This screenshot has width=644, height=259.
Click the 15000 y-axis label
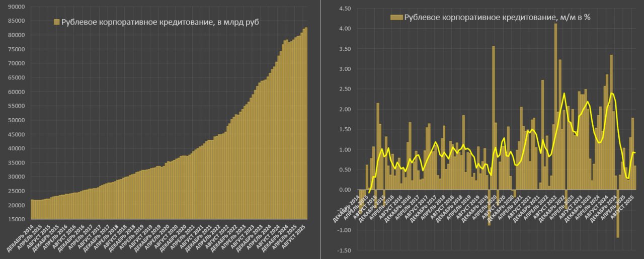coord(17,219)
